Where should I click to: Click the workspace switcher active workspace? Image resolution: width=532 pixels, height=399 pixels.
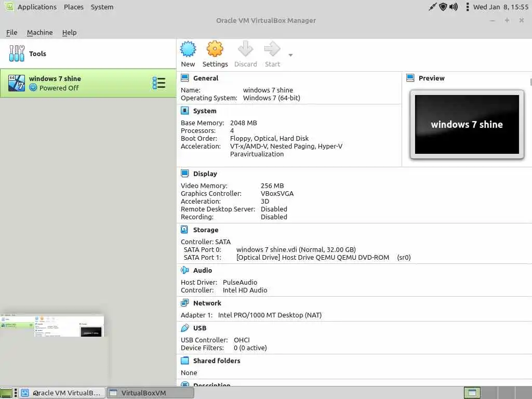(x=472, y=393)
